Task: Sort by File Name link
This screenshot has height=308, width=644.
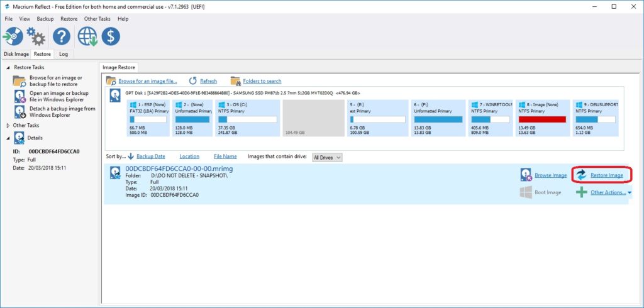Action: pyautogui.click(x=225, y=157)
